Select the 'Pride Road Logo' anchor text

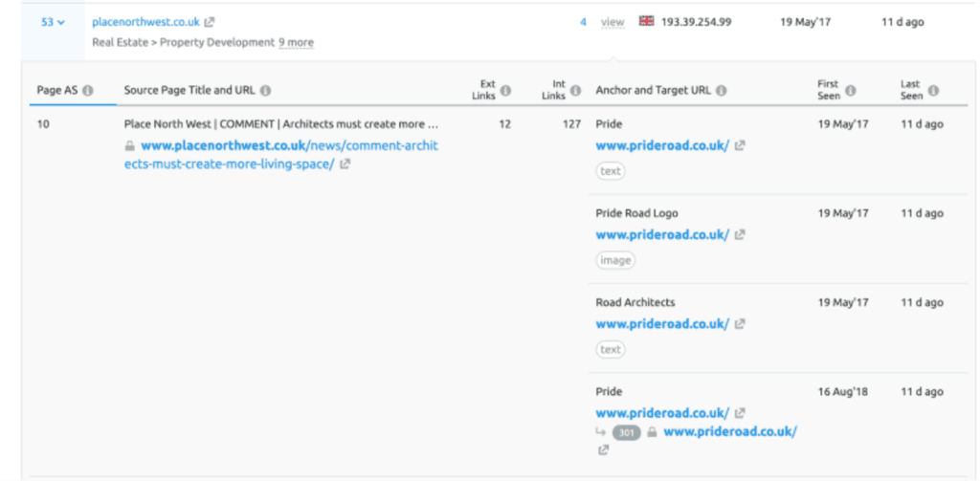click(636, 213)
